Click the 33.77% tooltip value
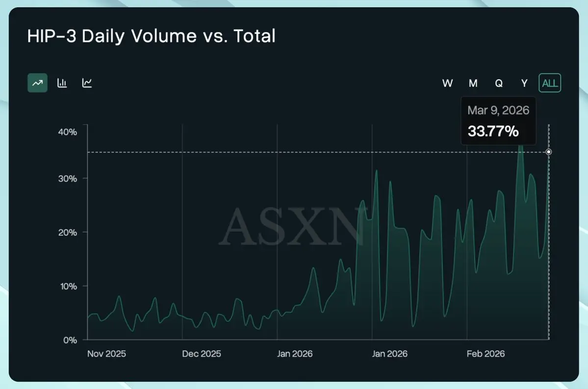Screen dimensions: 588x389 (493, 131)
